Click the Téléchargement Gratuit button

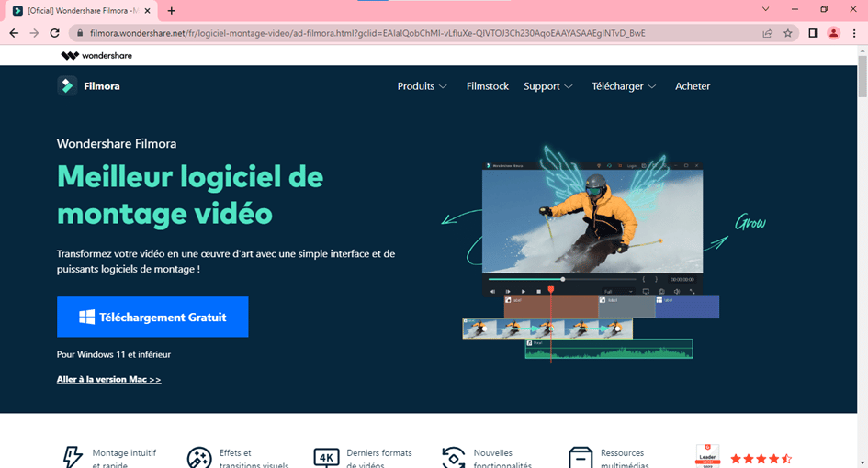pos(152,317)
